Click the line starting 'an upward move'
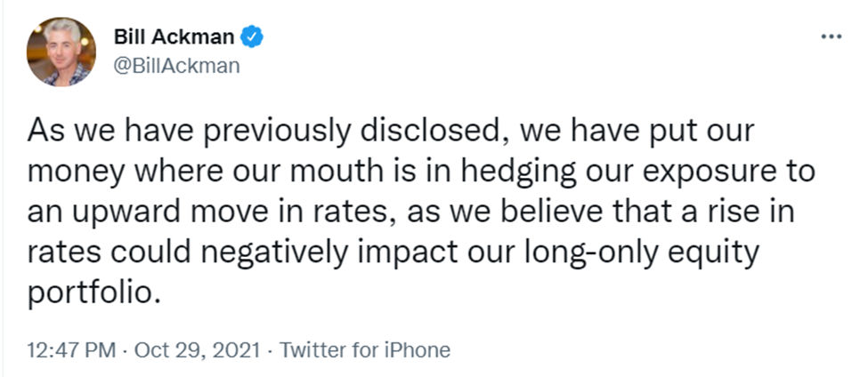Viewport: 868px width, 377px height. [x=410, y=213]
